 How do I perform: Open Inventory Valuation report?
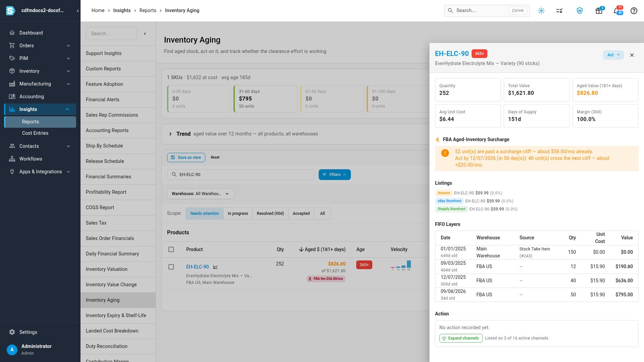coord(118,269)
